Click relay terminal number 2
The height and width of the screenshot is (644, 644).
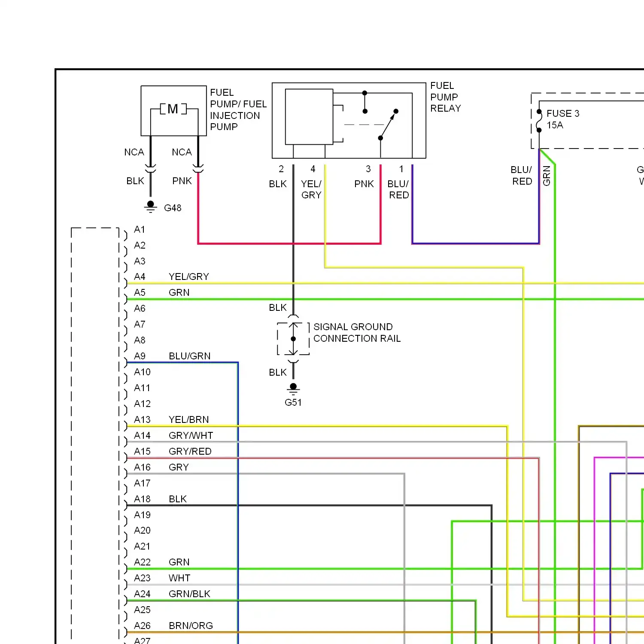click(x=281, y=169)
